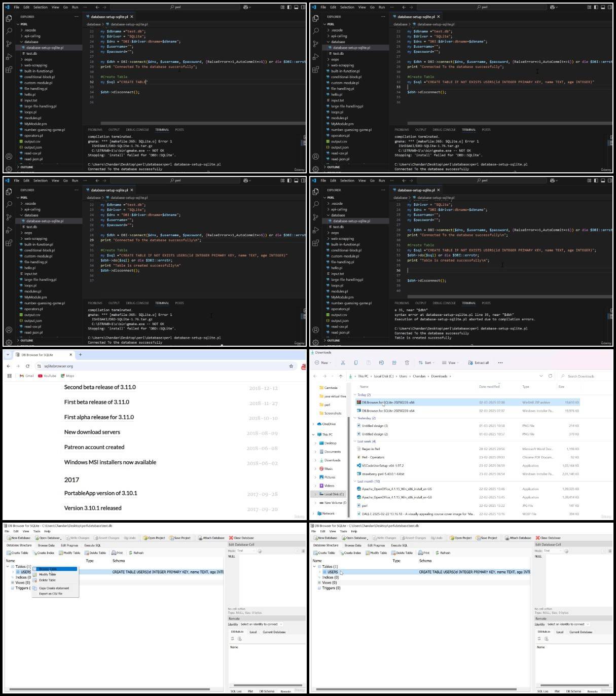
Task: Click Extract all in File Explorer toolbar
Action: point(479,362)
